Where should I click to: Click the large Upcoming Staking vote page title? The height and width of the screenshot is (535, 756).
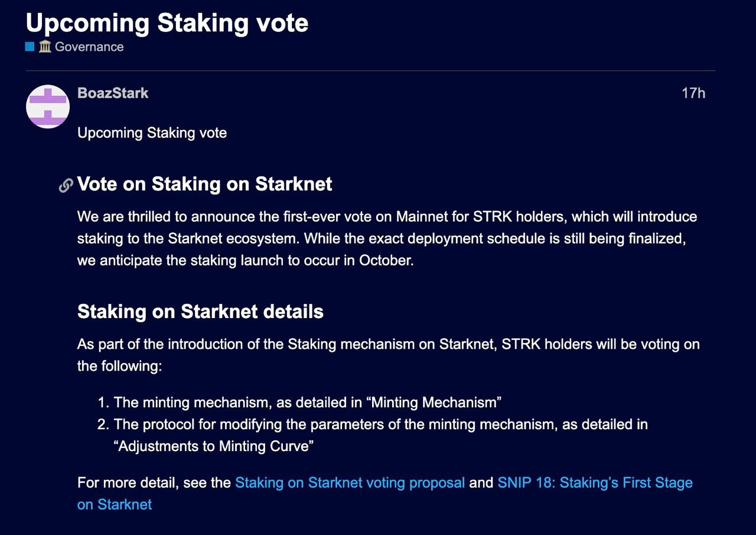coord(167,22)
